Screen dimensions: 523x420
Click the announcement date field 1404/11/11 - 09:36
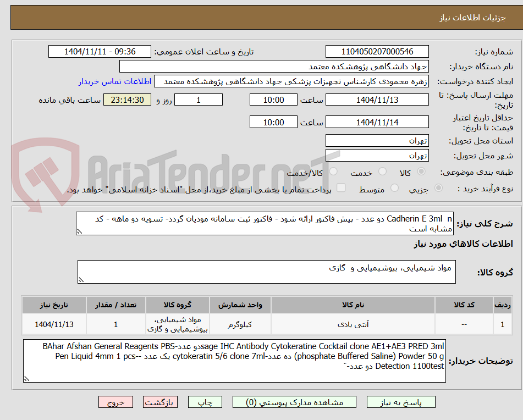point(100,52)
